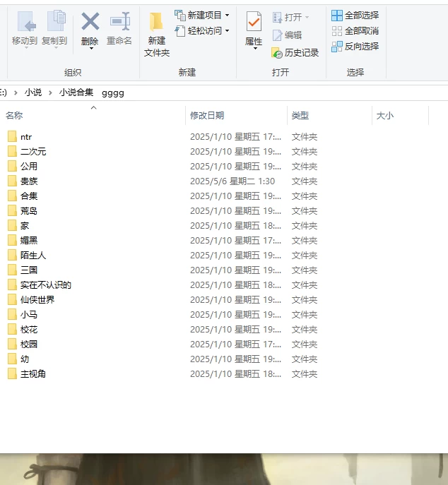Click the 小说合集 breadcrumb in address bar
The image size is (448, 485).
[x=76, y=92]
